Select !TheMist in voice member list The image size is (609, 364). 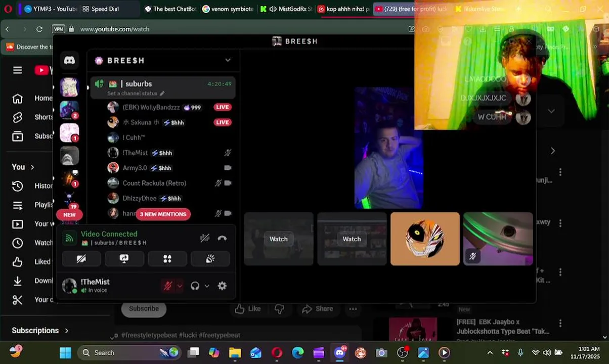point(169,153)
